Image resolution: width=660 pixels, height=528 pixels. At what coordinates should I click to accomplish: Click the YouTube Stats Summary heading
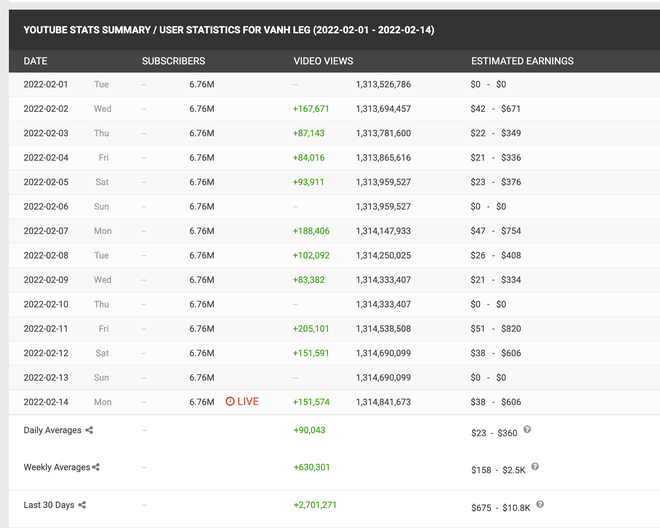coord(229,30)
